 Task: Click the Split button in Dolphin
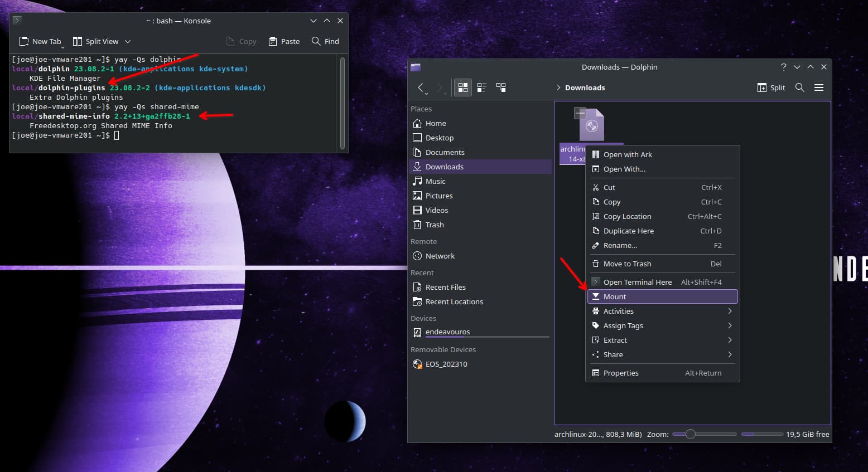click(x=771, y=87)
